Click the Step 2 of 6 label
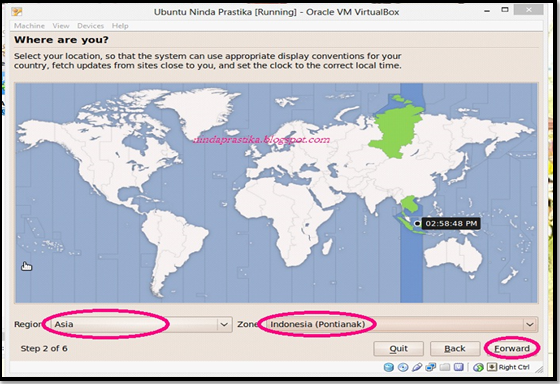 [x=44, y=348]
